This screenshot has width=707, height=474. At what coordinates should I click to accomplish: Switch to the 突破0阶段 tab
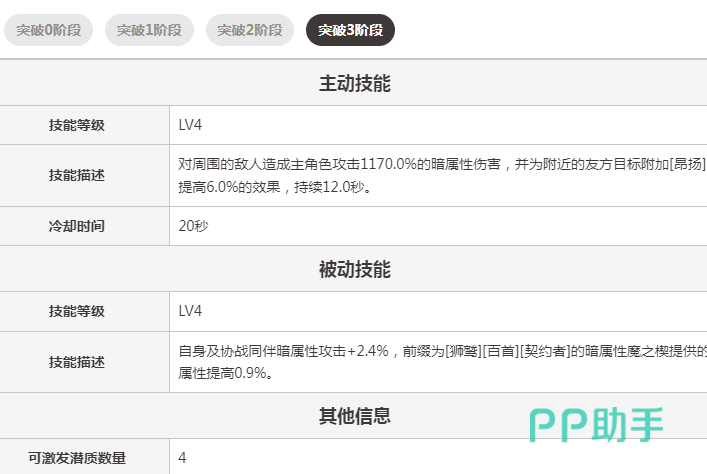pyautogui.click(x=49, y=30)
